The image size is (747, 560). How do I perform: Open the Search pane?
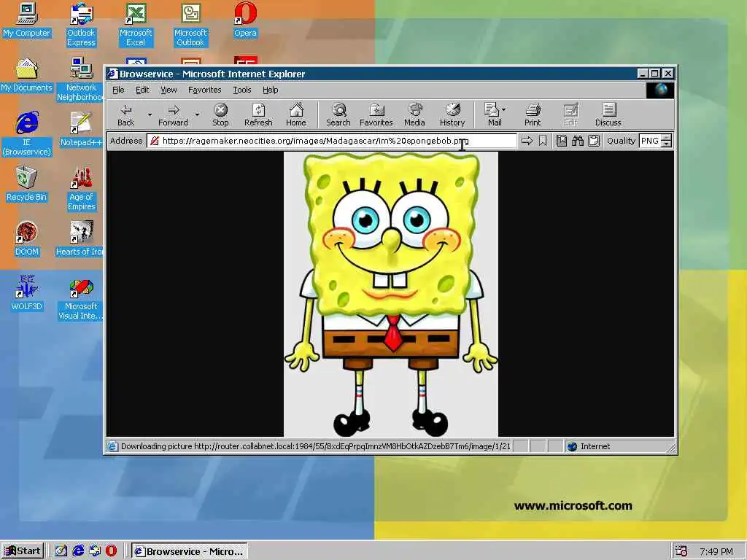click(338, 115)
